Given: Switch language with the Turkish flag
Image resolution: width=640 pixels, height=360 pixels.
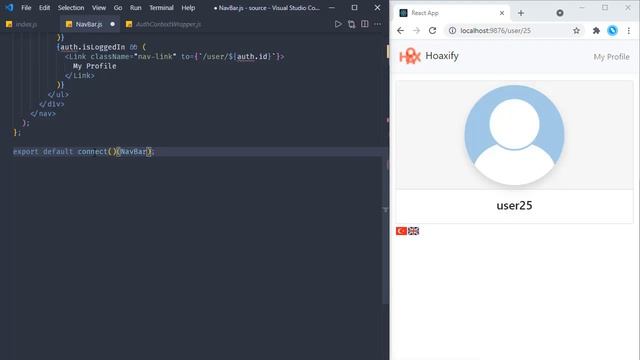Looking at the screenshot, I should pyautogui.click(x=401, y=231).
